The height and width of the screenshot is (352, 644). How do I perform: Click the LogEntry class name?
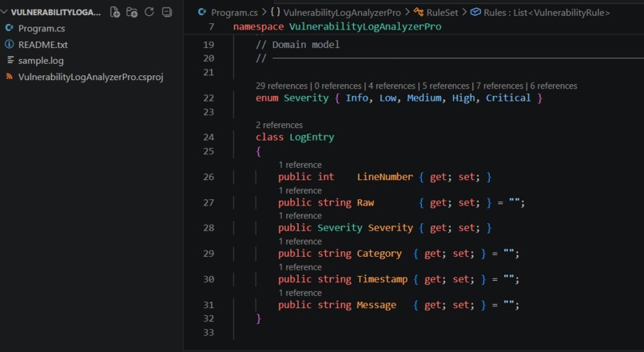312,138
